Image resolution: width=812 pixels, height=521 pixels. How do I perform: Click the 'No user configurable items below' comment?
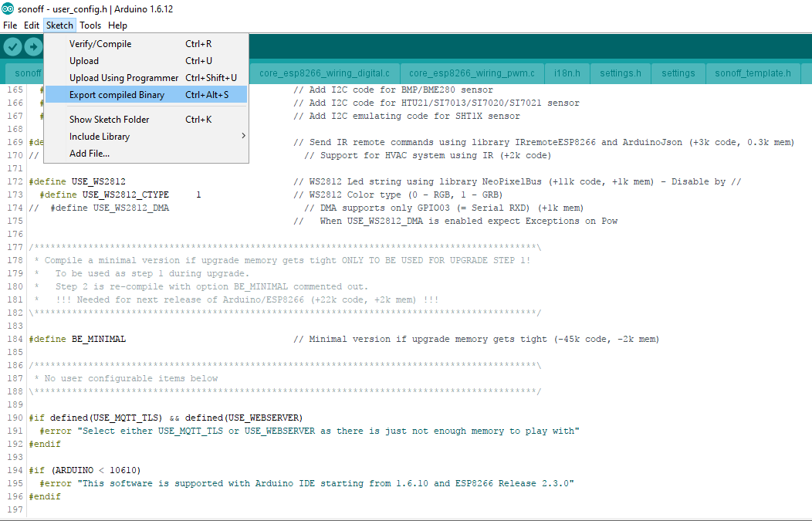[x=131, y=378]
